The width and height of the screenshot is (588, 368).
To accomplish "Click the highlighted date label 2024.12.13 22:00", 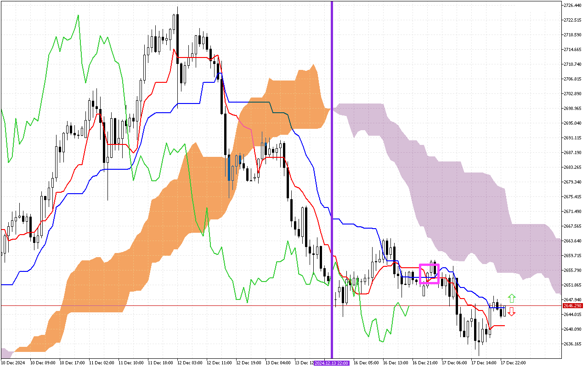I will coord(332,363).
